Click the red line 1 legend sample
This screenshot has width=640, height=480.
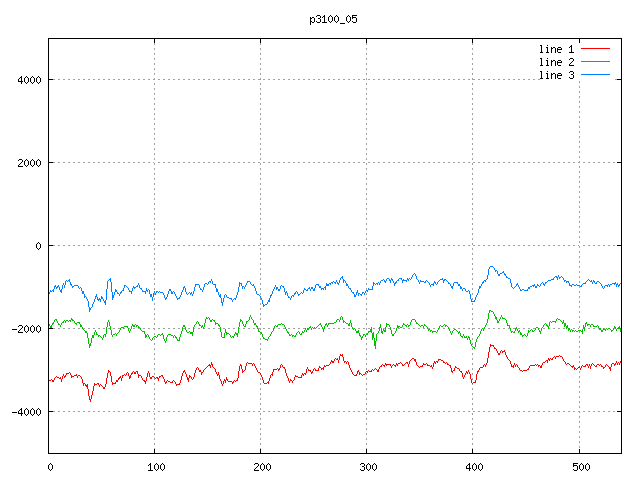(x=595, y=49)
